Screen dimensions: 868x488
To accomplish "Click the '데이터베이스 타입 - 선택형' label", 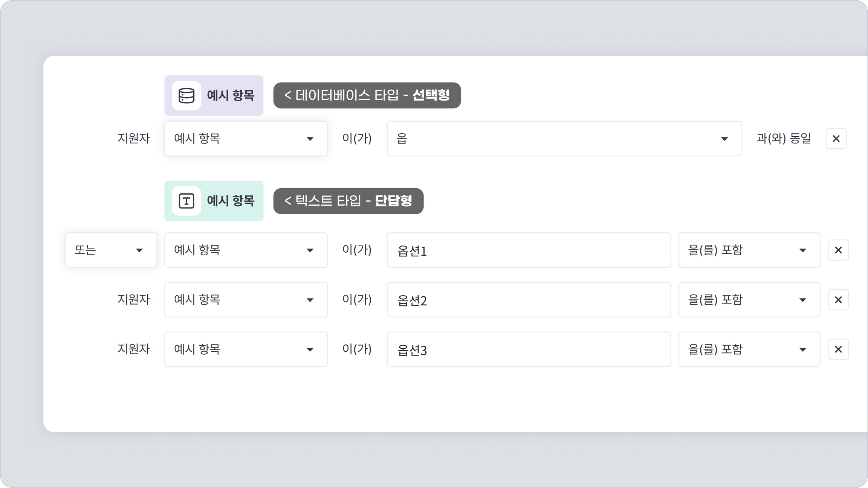I will click(x=367, y=95).
